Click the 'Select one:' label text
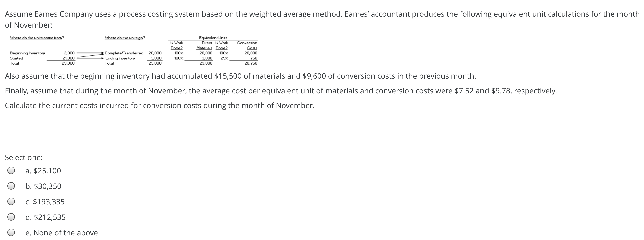The height and width of the screenshot is (240, 644). (x=24, y=157)
